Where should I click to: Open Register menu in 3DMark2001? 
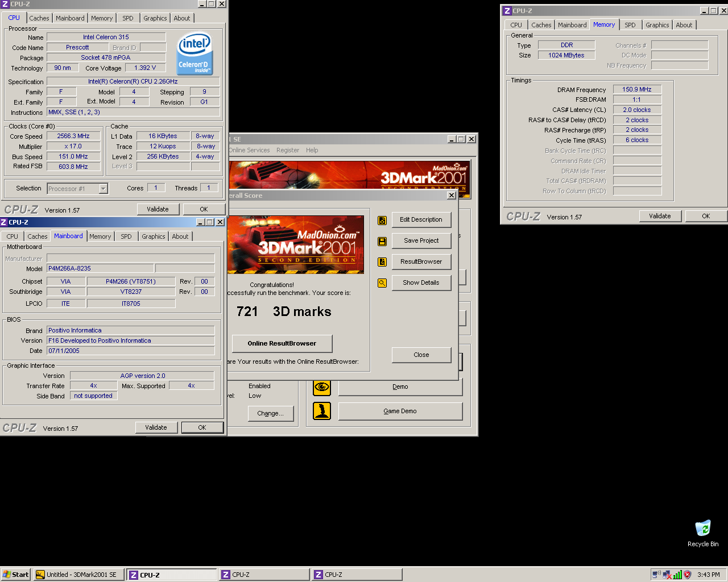(288, 151)
